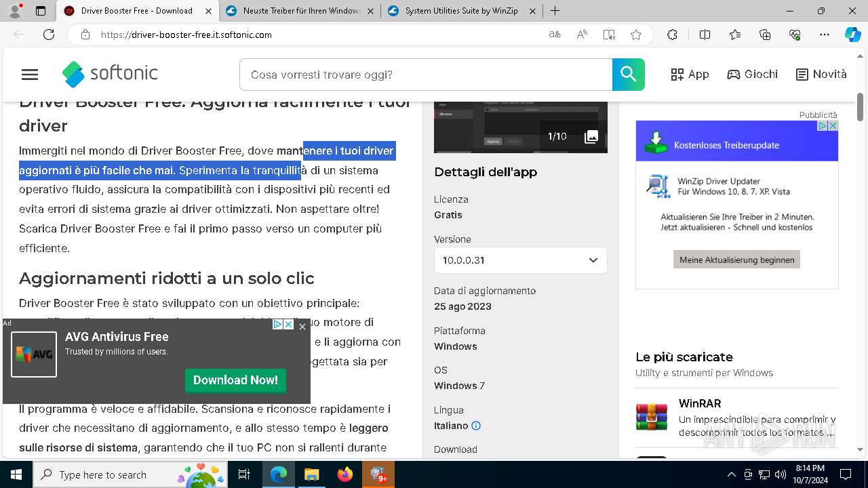This screenshot has width=868, height=488.
Task: Close the Driver Booster Free tab
Action: [x=208, y=11]
